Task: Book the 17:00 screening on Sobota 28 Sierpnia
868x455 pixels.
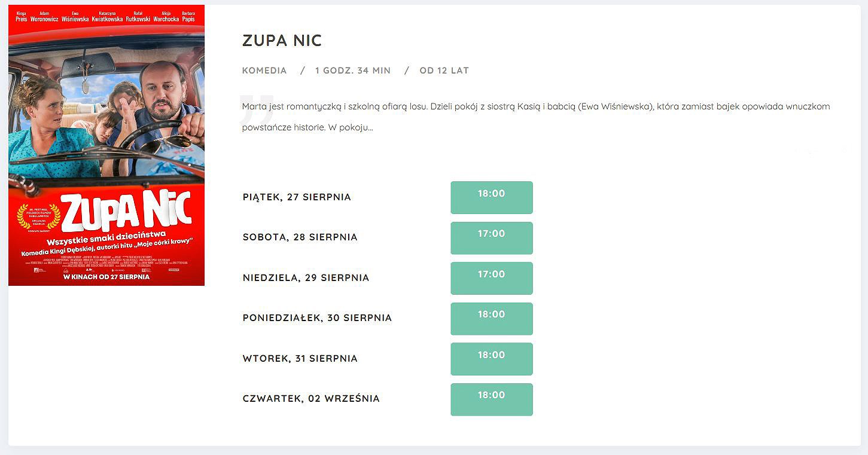Action: [x=491, y=238]
